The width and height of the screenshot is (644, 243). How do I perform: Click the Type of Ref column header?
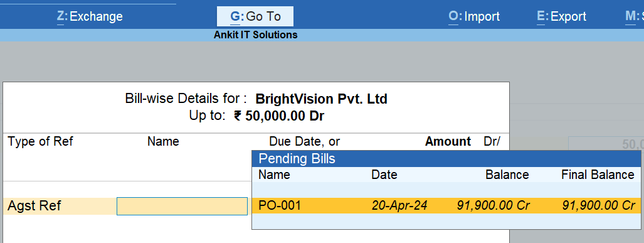pos(40,141)
